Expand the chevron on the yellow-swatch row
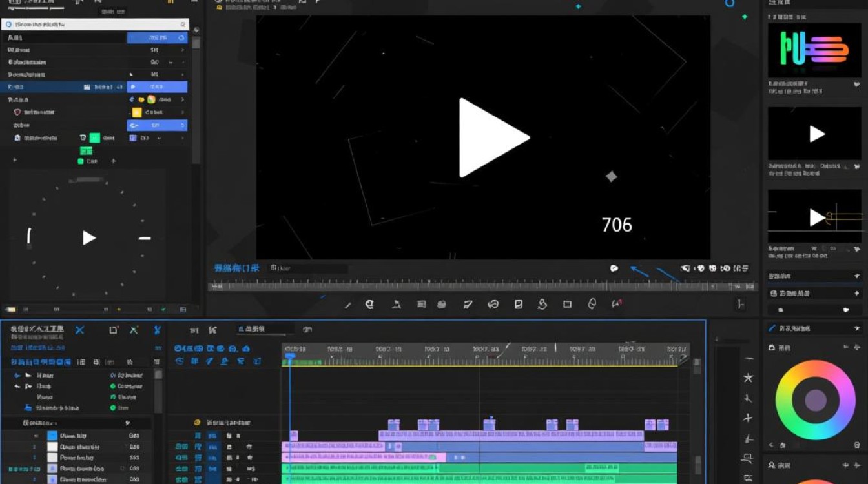 [183, 112]
